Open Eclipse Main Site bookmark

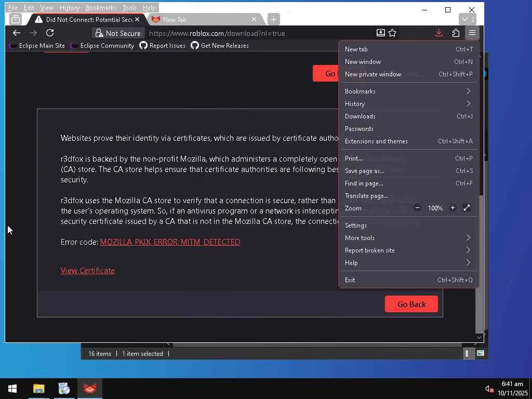tap(37, 46)
